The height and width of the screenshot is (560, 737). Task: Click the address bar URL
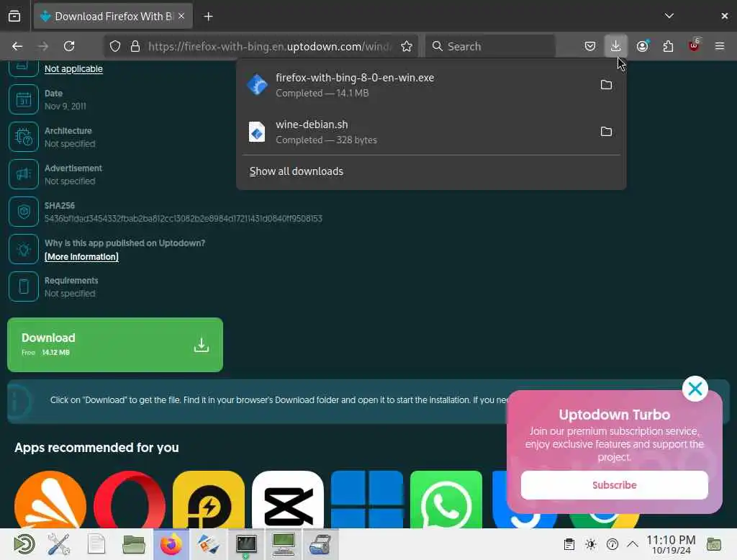click(269, 46)
